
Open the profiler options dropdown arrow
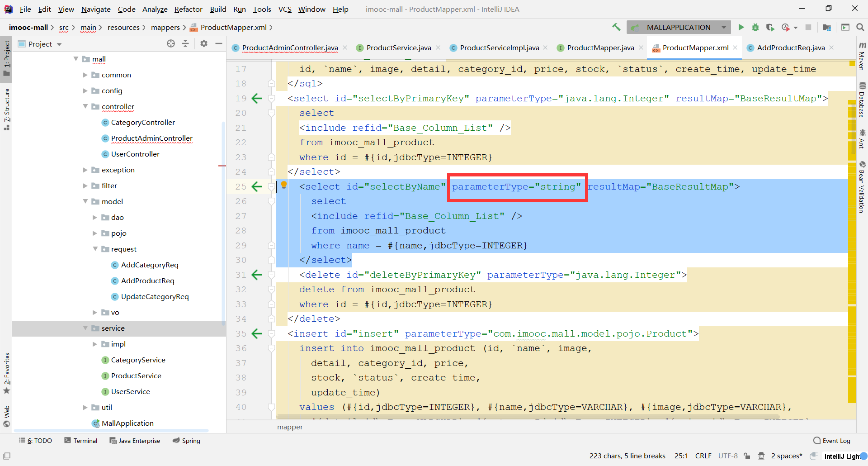coord(796,28)
